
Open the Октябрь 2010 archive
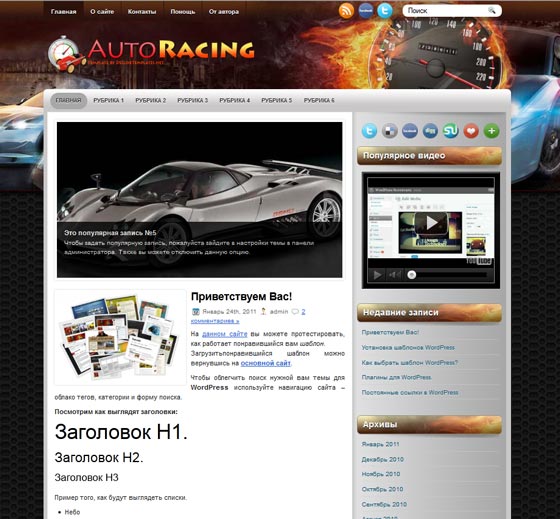[382, 489]
